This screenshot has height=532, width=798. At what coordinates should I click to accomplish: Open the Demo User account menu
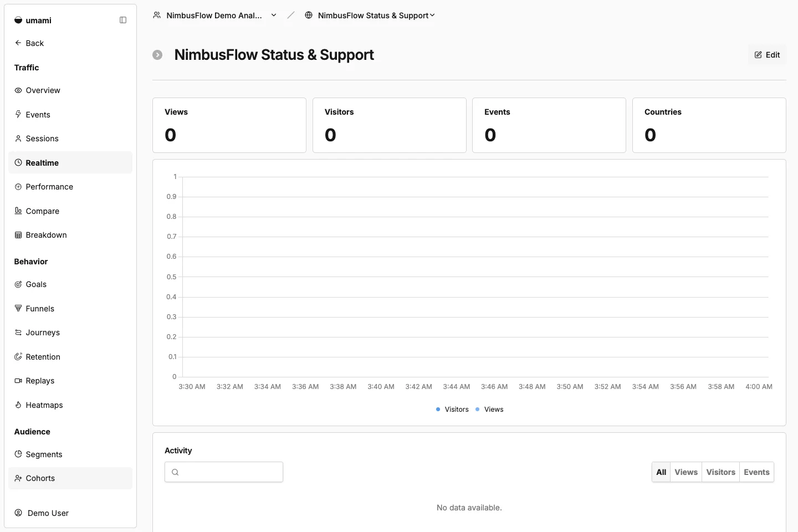coord(70,513)
